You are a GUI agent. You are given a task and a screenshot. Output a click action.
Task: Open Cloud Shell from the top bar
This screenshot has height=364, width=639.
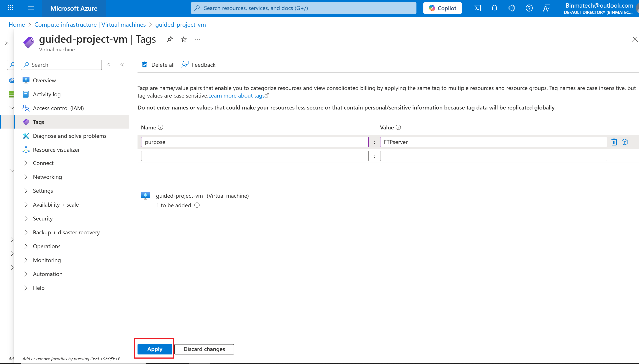(x=477, y=8)
